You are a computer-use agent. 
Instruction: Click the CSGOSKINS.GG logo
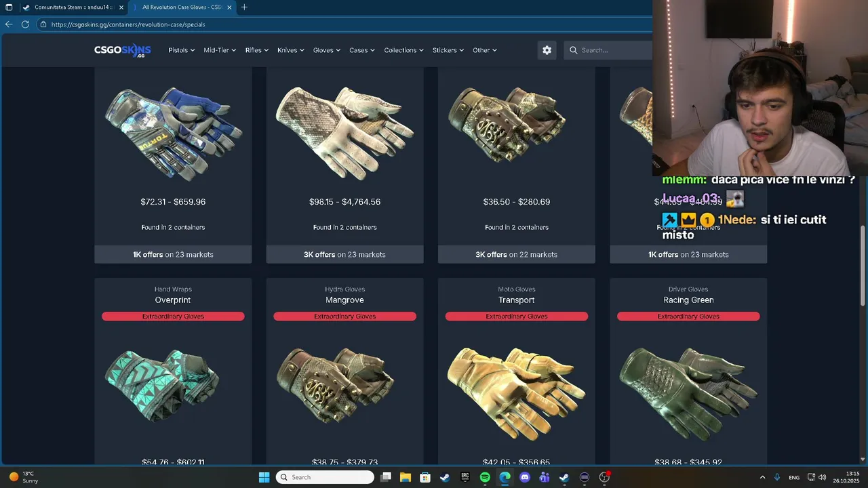123,50
